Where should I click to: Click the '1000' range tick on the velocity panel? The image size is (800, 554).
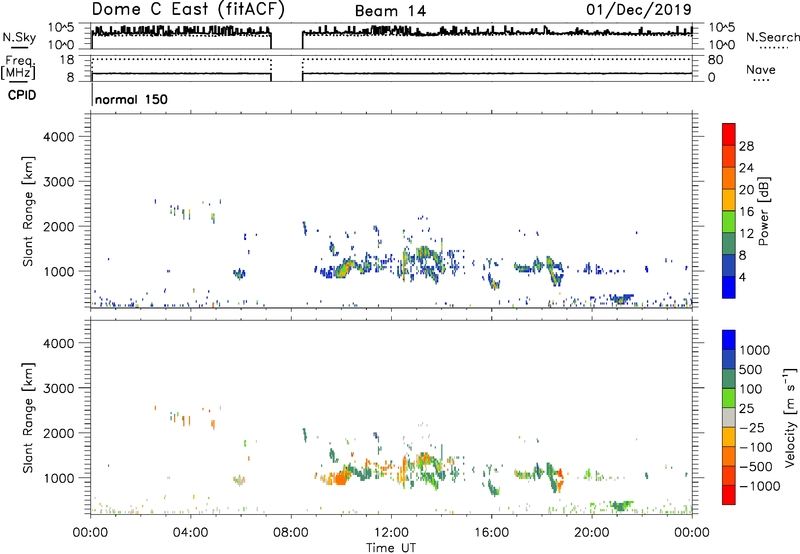click(x=58, y=478)
